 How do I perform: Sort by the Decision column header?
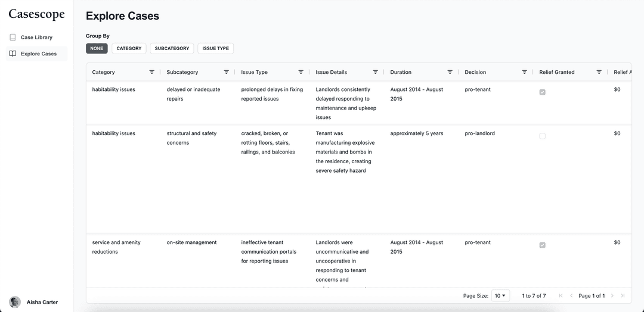(x=475, y=72)
